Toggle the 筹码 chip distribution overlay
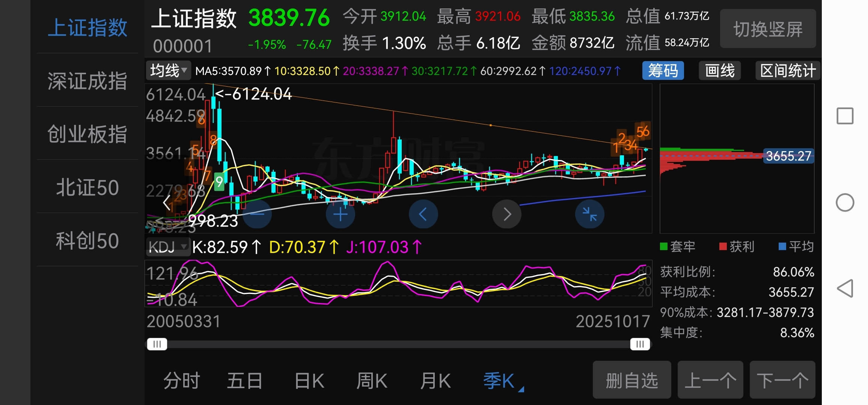 [663, 70]
